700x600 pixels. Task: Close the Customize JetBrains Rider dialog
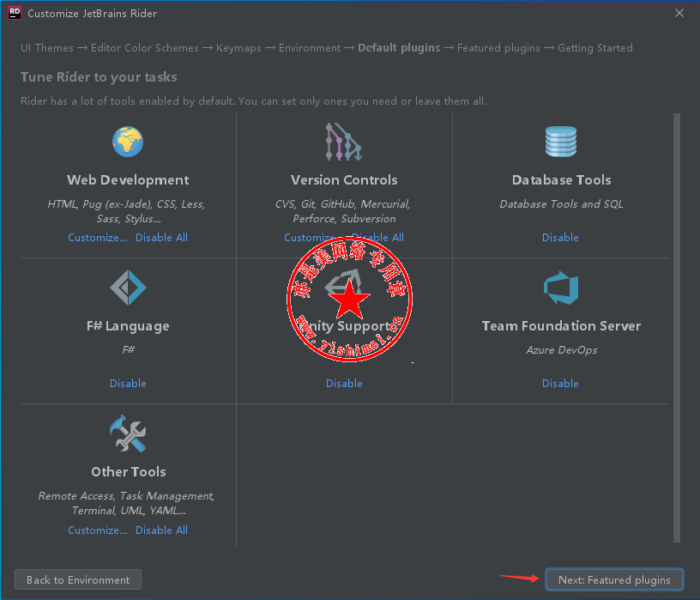[679, 13]
